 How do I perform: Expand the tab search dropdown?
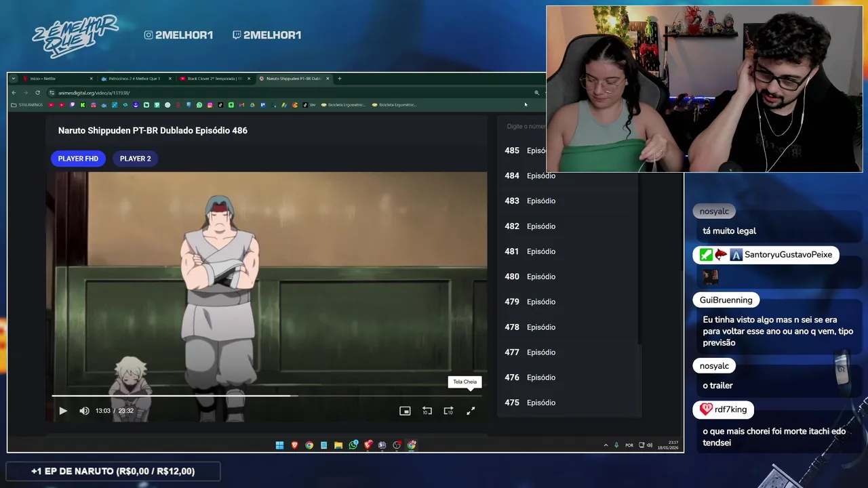(13, 79)
